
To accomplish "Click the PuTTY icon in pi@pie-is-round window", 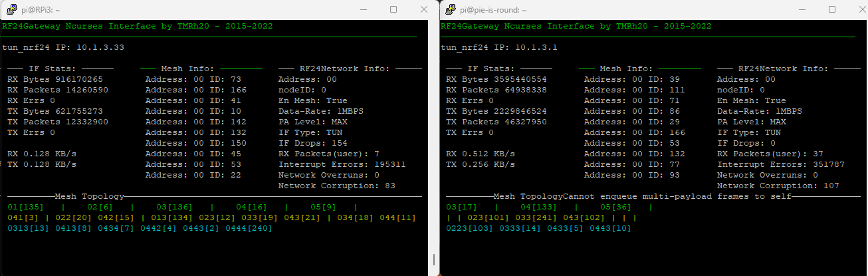I will click(x=451, y=9).
